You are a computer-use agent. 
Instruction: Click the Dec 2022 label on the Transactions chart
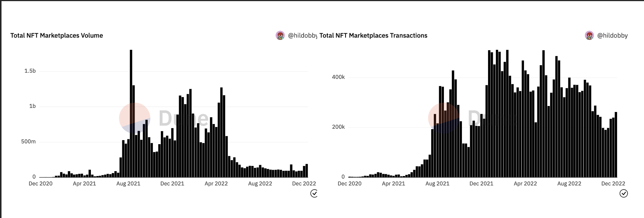coord(613,184)
